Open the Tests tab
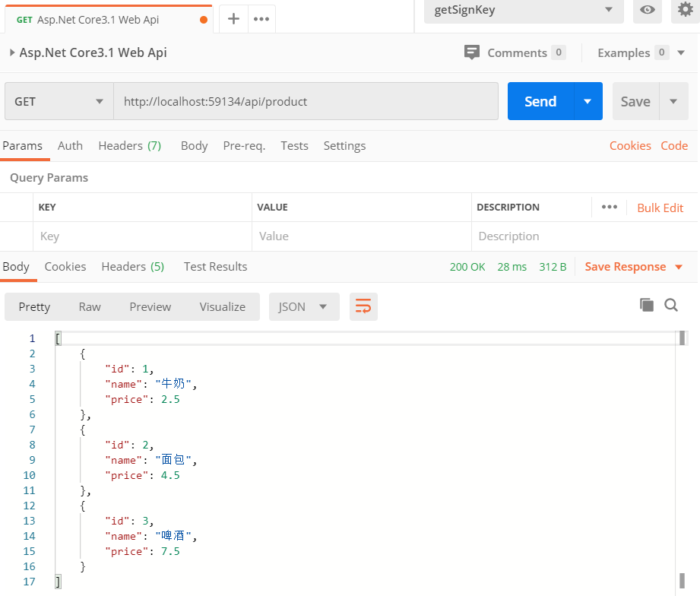The width and height of the screenshot is (700, 596). (294, 145)
